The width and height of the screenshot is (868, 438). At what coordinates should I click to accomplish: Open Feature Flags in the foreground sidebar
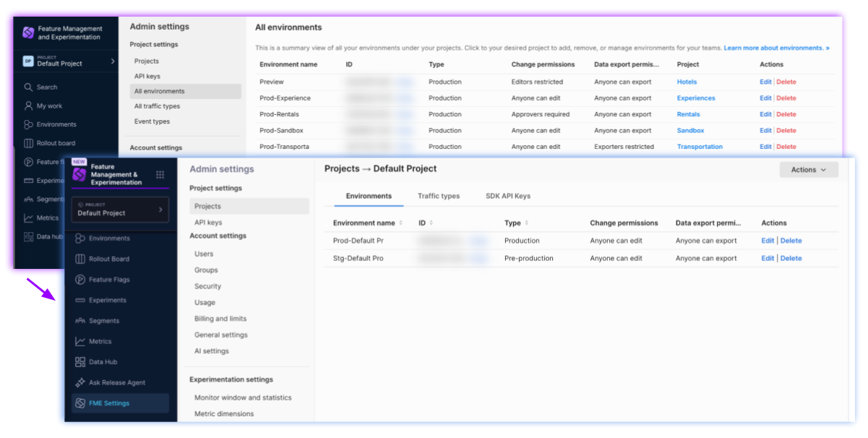point(109,280)
